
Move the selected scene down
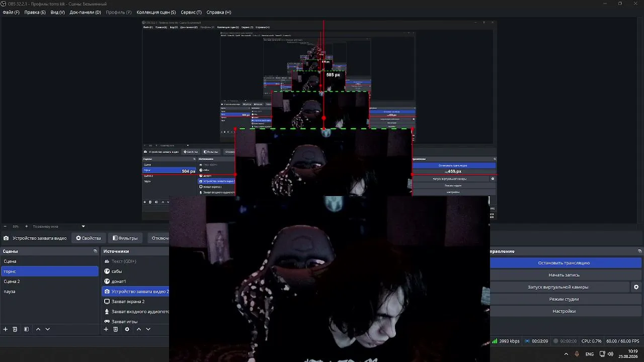coord(47,329)
